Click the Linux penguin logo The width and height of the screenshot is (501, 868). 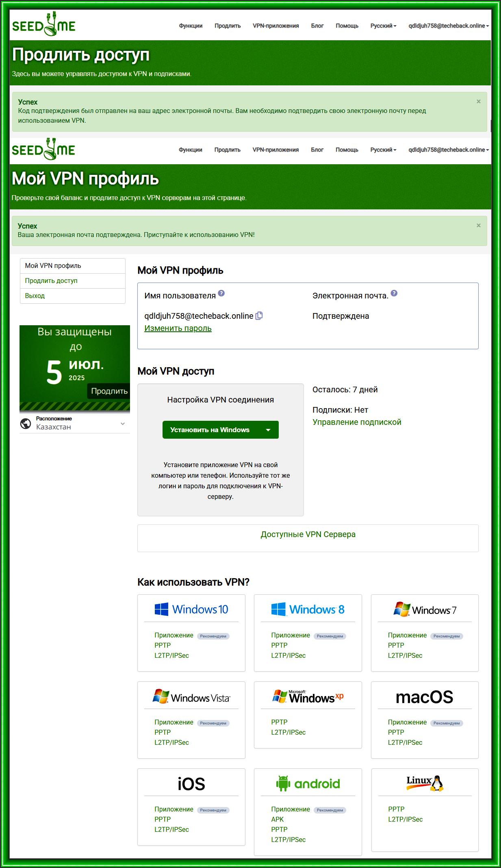[x=425, y=783]
